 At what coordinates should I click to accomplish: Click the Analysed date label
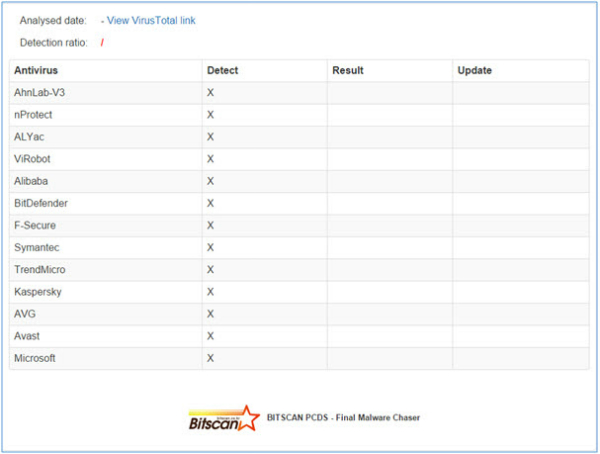tap(53, 21)
